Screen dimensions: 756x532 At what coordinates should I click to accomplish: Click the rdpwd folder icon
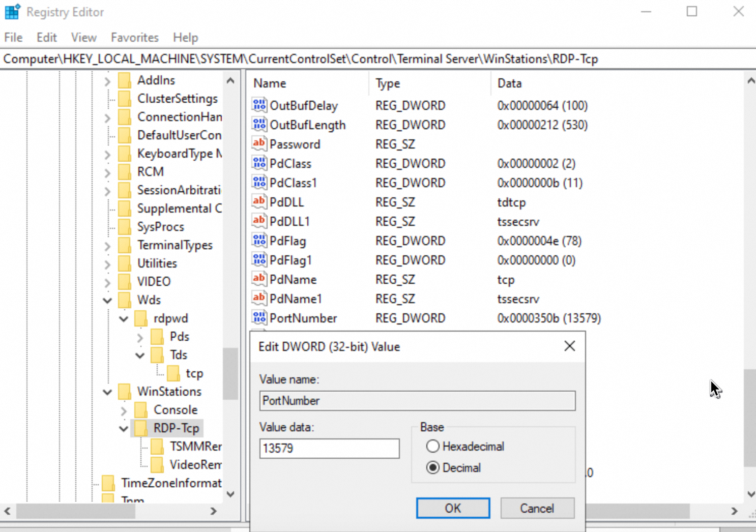point(141,318)
